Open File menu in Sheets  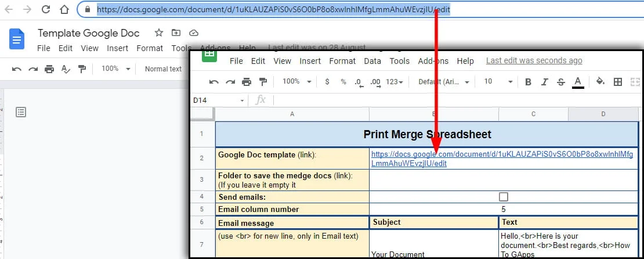[236, 61]
